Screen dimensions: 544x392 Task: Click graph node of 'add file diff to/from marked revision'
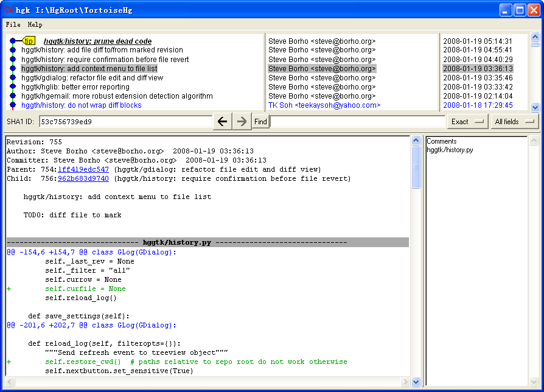[x=13, y=50]
